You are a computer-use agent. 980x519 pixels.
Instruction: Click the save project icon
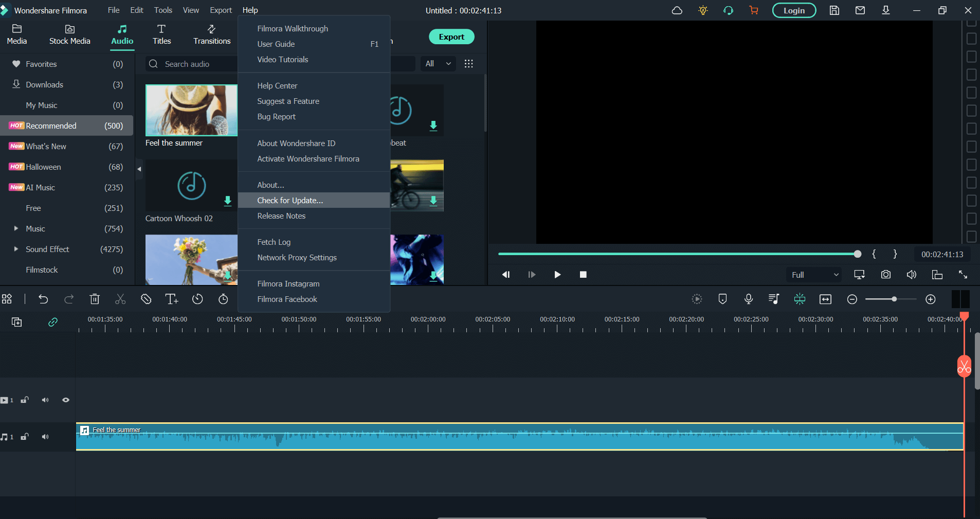[x=834, y=10]
